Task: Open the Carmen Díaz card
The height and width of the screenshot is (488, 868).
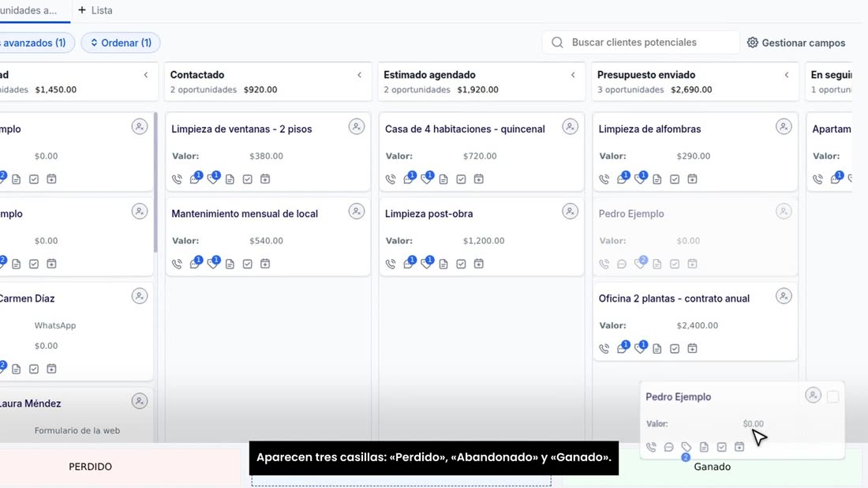Action: (27, 298)
